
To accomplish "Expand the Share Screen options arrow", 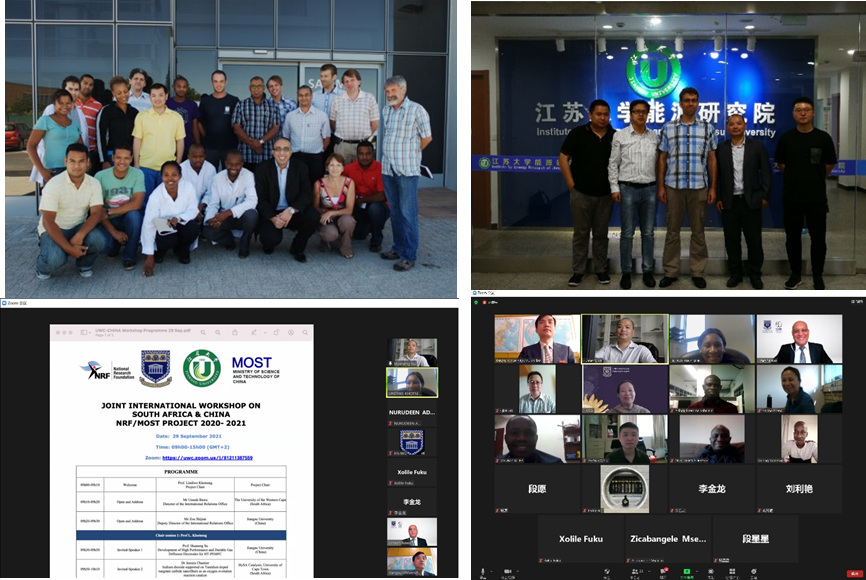I will coord(696,571).
